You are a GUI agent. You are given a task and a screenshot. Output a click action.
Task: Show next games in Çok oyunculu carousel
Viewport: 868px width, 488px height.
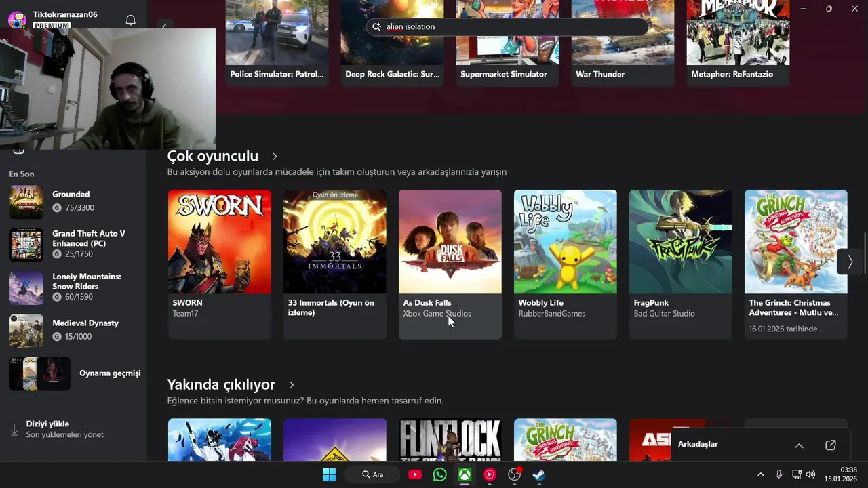(850, 262)
